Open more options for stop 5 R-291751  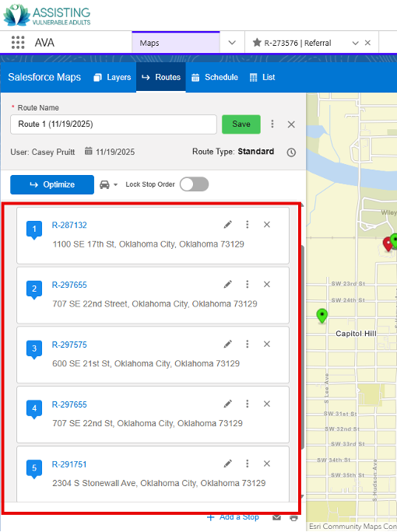pos(248,463)
